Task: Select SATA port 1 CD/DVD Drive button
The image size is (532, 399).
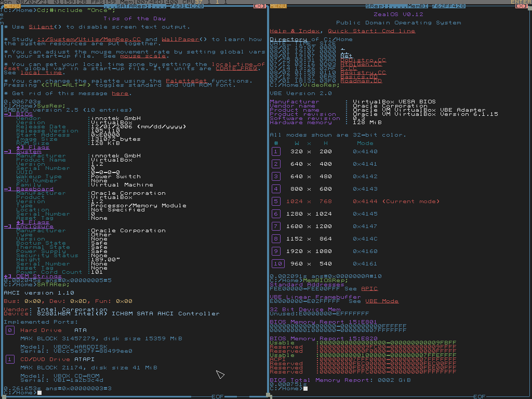Action: point(10,360)
